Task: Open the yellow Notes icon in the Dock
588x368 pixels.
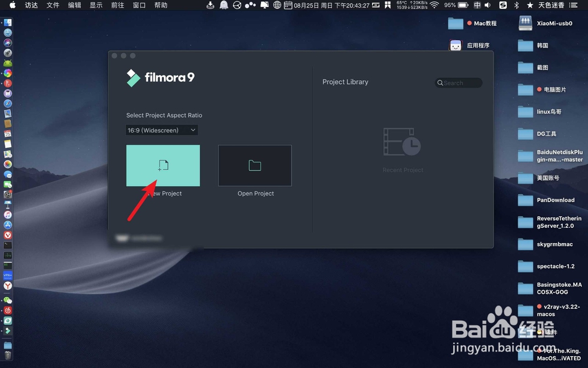Action: (x=8, y=144)
